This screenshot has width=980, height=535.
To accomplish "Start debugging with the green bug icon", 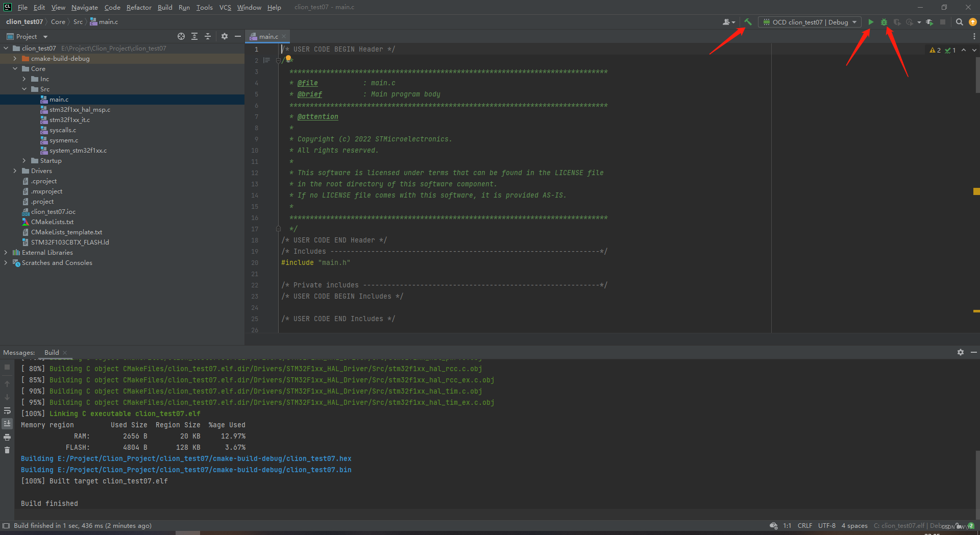I will 884,22.
